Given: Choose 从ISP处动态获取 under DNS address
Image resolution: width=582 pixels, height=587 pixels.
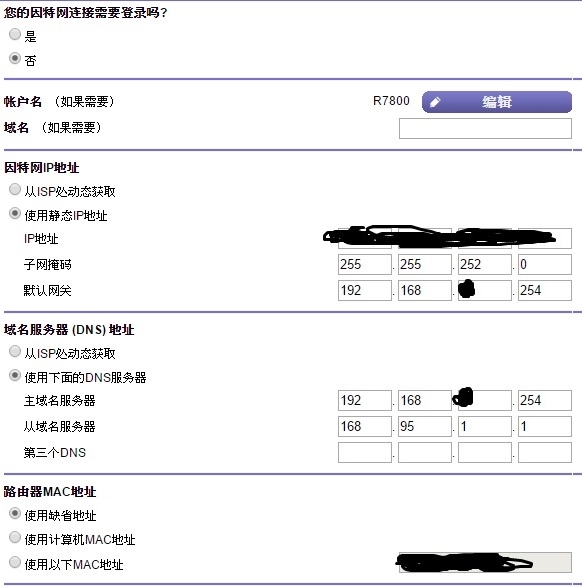Looking at the screenshot, I should (x=15, y=351).
